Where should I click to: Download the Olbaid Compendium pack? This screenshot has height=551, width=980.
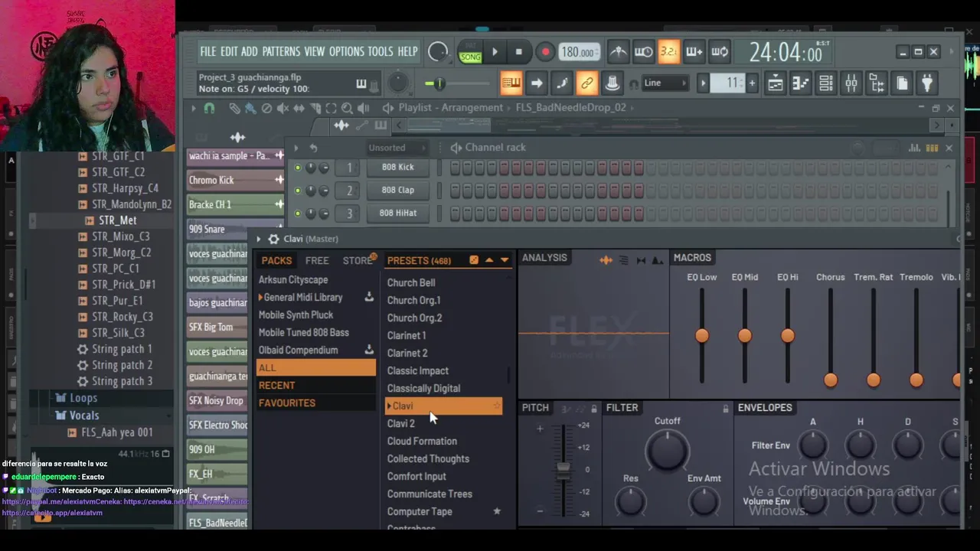point(369,350)
